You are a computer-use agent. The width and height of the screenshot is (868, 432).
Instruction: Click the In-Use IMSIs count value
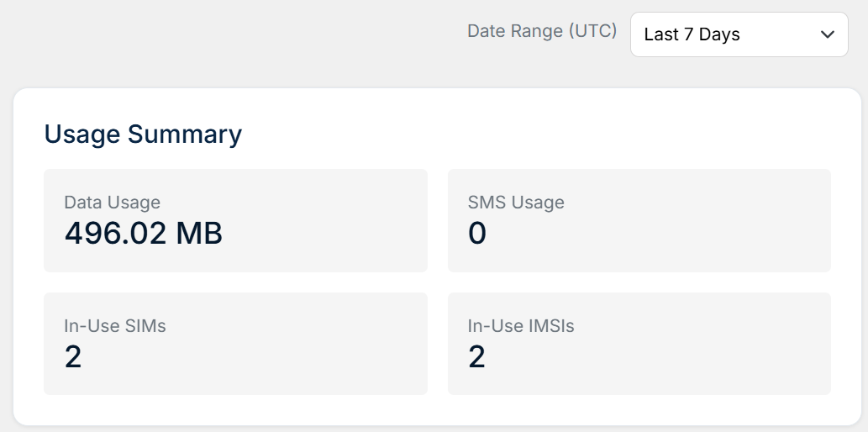(x=476, y=356)
